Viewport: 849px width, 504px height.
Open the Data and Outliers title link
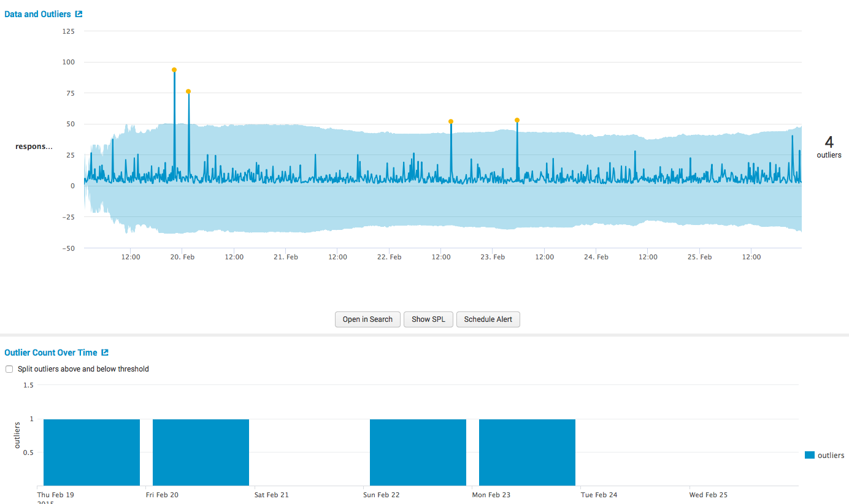click(x=37, y=14)
